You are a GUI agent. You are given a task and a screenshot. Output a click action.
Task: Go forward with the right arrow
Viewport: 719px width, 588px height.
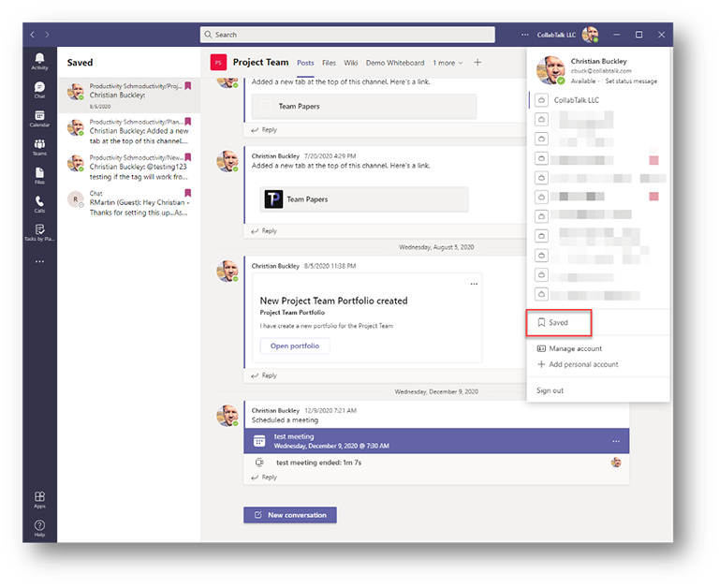(x=47, y=35)
